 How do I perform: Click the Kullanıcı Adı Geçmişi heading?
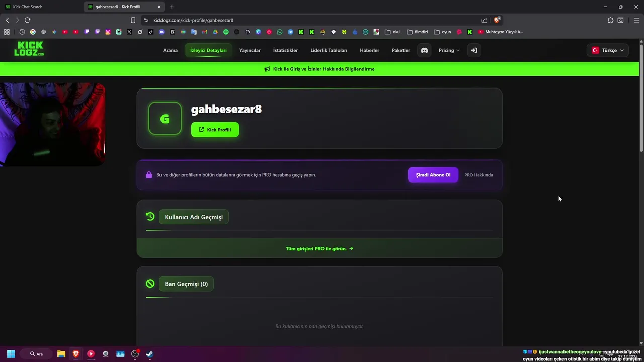[x=194, y=217]
